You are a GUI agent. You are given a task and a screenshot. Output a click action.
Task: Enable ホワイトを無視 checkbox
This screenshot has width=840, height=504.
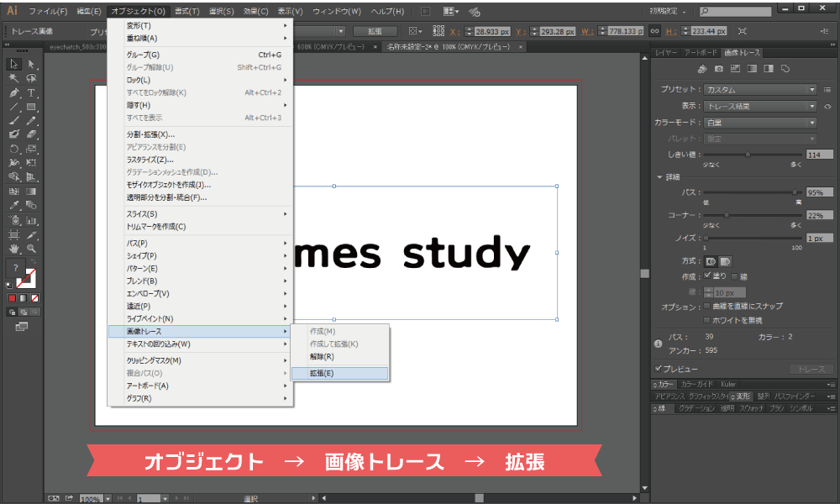point(707,320)
